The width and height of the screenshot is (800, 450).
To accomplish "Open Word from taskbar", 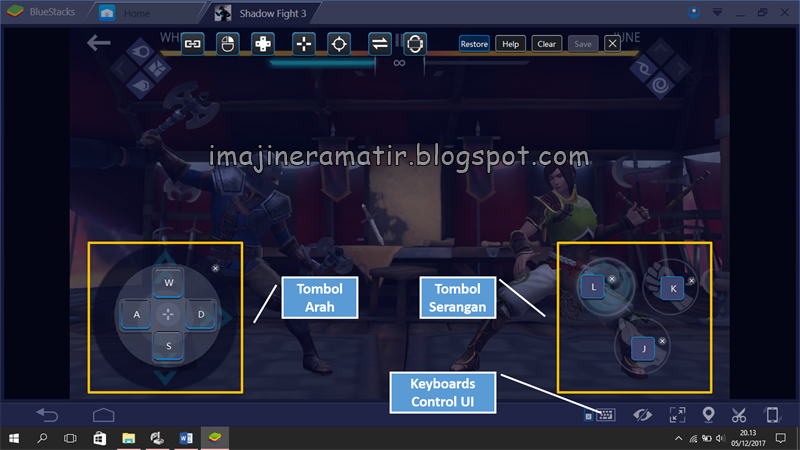I will [186, 438].
